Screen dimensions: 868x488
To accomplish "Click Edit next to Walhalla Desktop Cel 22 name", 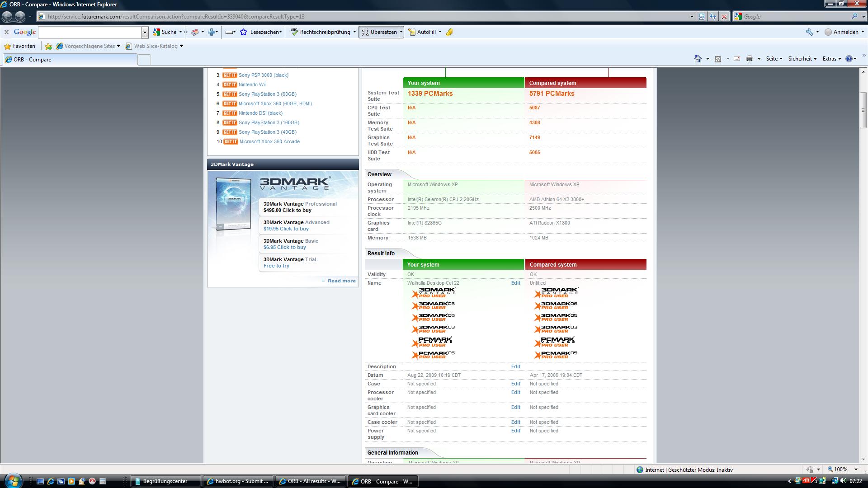I will point(516,283).
